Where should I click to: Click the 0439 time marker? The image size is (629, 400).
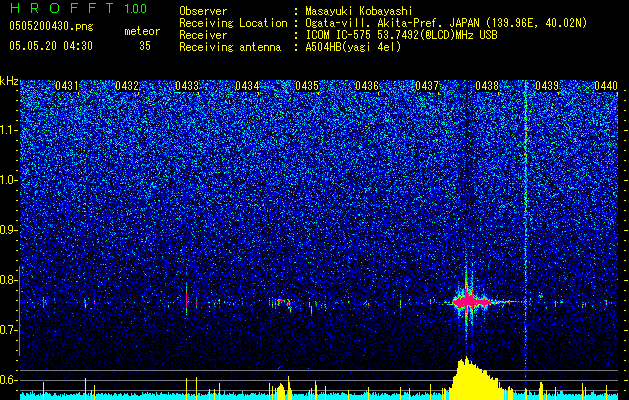point(547,86)
